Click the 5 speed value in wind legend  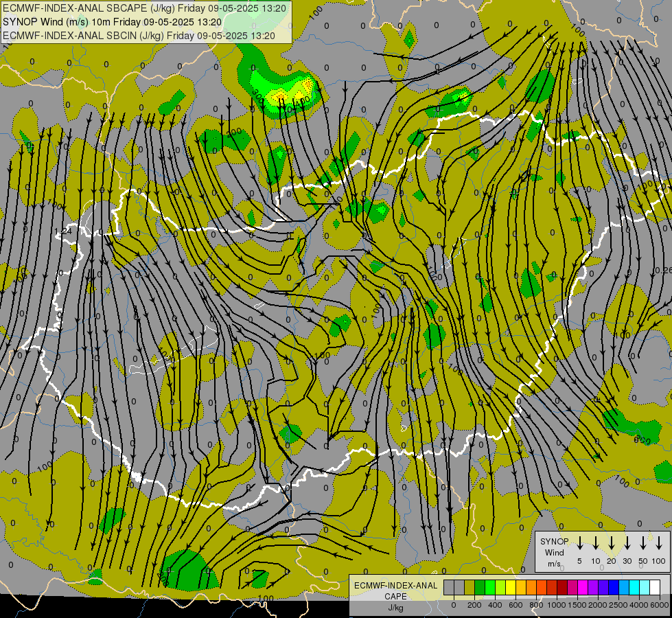[579, 561]
